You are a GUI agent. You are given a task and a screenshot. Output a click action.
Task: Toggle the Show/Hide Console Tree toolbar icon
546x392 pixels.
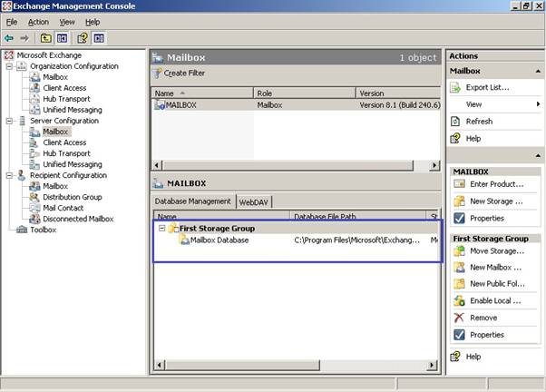62,38
